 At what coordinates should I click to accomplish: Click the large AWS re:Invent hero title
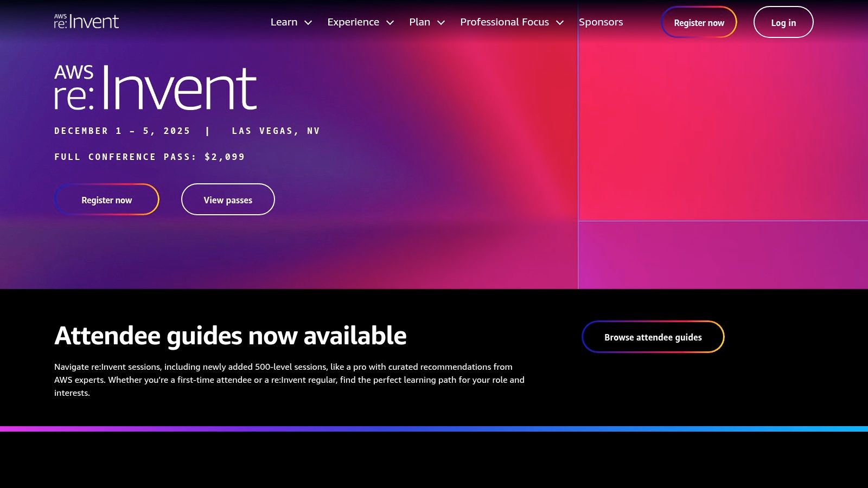pos(155,87)
